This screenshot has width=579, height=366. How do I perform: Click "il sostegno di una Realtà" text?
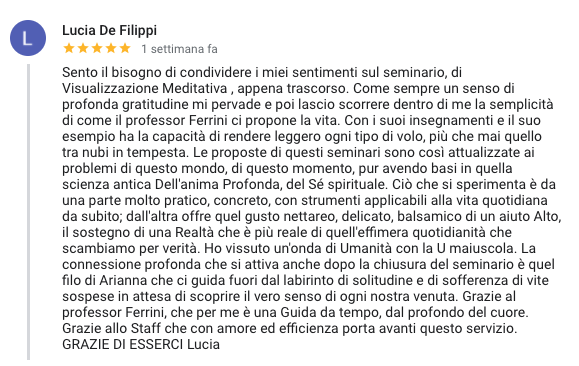pyautogui.click(x=138, y=233)
